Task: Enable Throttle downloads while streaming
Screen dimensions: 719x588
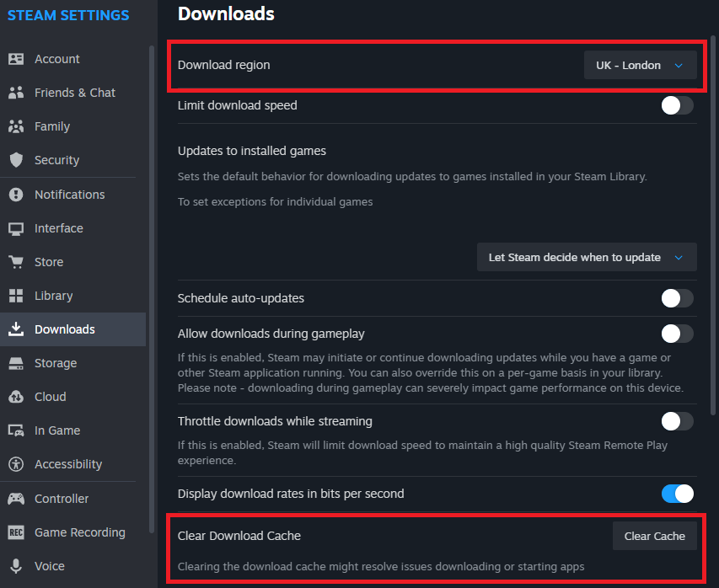Action: click(x=677, y=421)
